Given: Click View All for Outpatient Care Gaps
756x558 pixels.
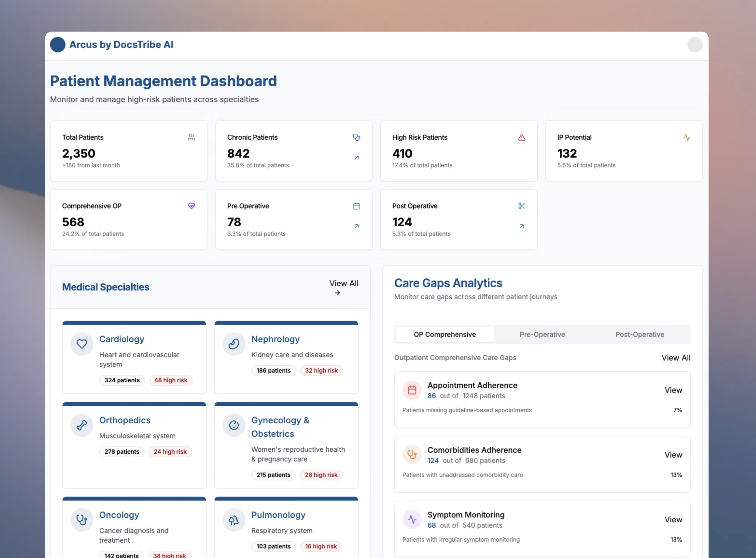Looking at the screenshot, I should [676, 358].
